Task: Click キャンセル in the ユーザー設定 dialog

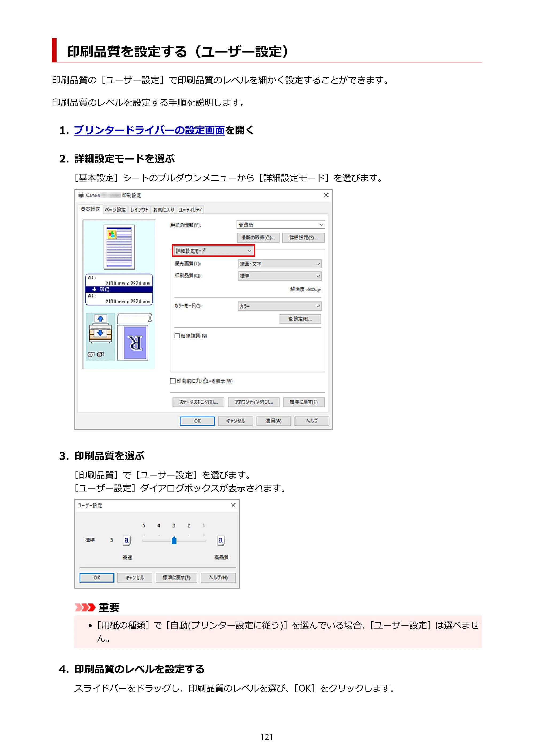Action: (135, 577)
